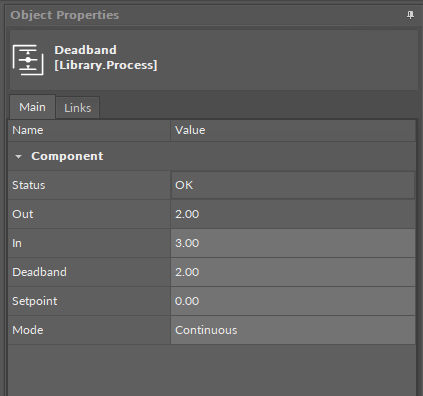Click the Setpoint value field 0.00
423x396 pixels.
tap(293, 301)
